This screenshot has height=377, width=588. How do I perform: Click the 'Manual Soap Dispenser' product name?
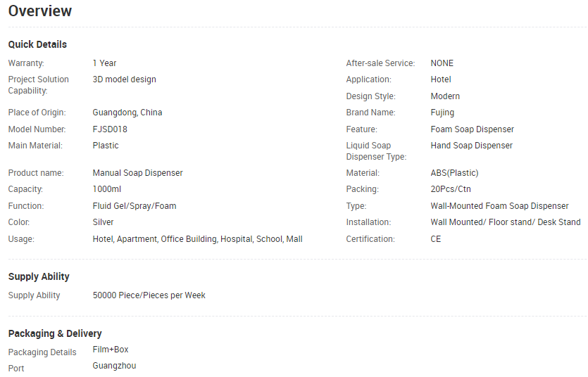137,172
